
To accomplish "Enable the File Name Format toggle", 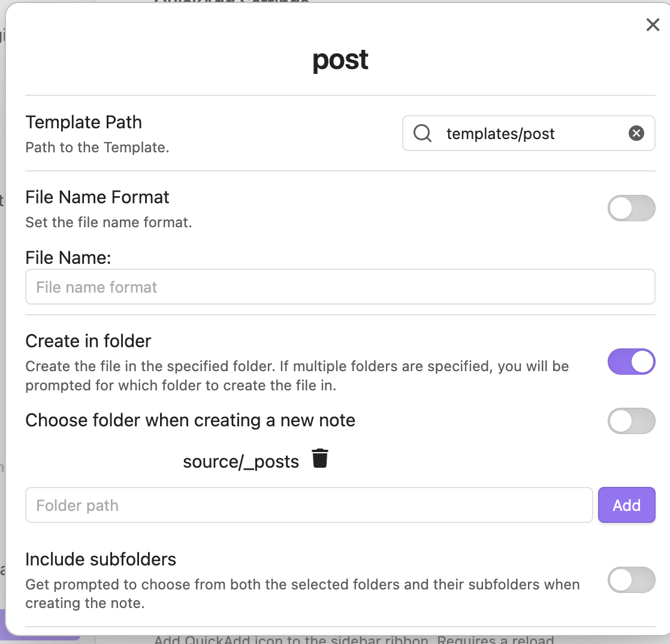I will coord(631,208).
